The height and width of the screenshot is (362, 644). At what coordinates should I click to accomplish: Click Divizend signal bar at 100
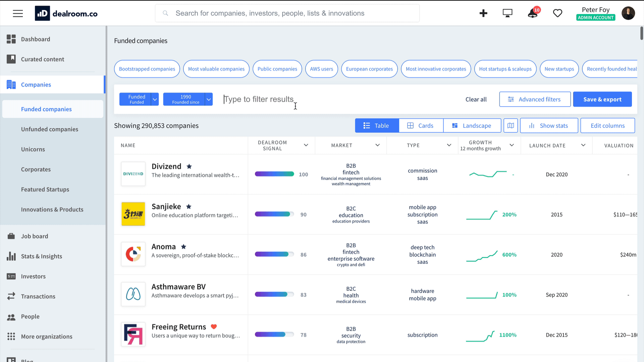pyautogui.click(x=274, y=174)
